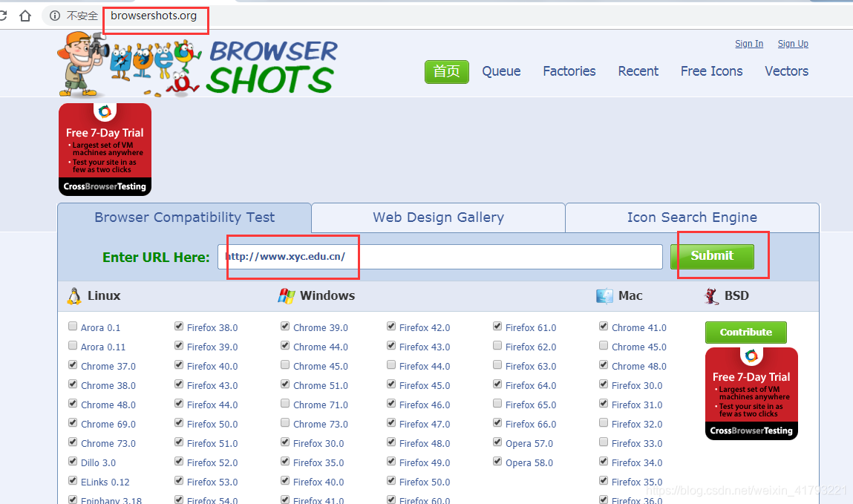Image resolution: width=853 pixels, height=504 pixels.
Task: Click the Firefox 52.0 label
Action: click(212, 462)
